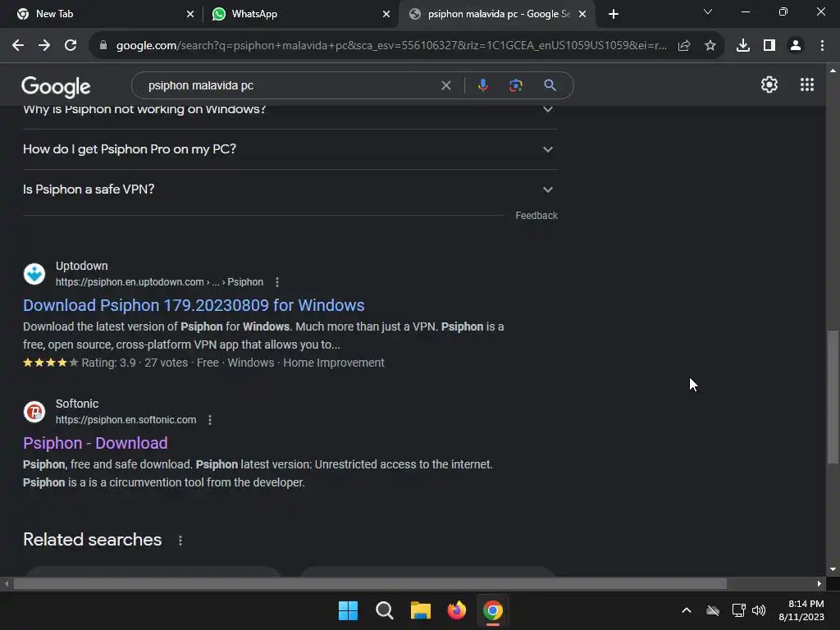The height and width of the screenshot is (630, 840).
Task: Show hidden system tray icons
Action: [687, 610]
